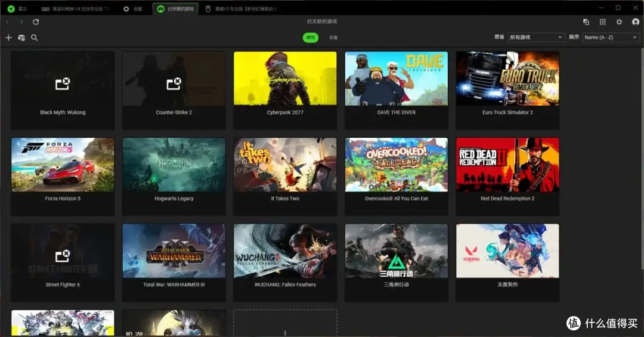Viewport: 644px width, 337px height.
Task: Click the '三角洲行动' game label
Action: (x=397, y=285)
